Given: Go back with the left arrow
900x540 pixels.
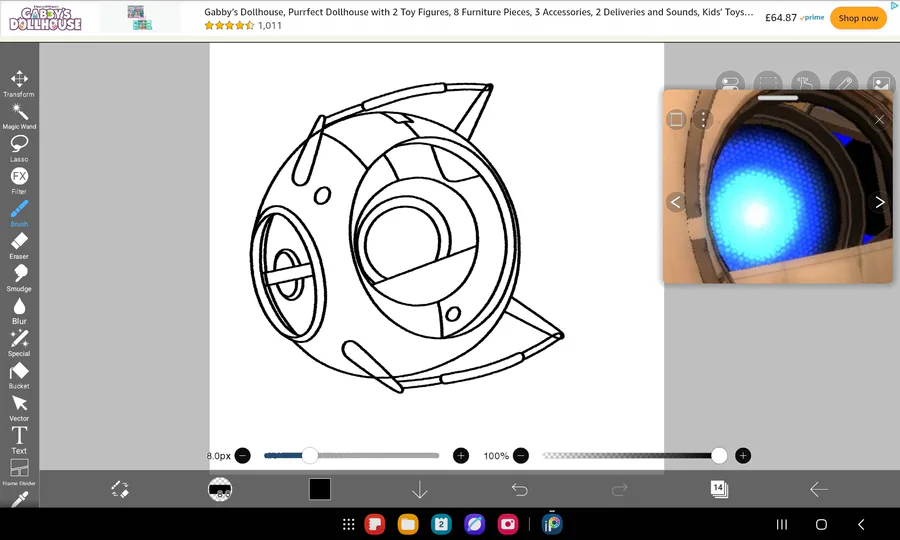Looking at the screenshot, I should 818,490.
